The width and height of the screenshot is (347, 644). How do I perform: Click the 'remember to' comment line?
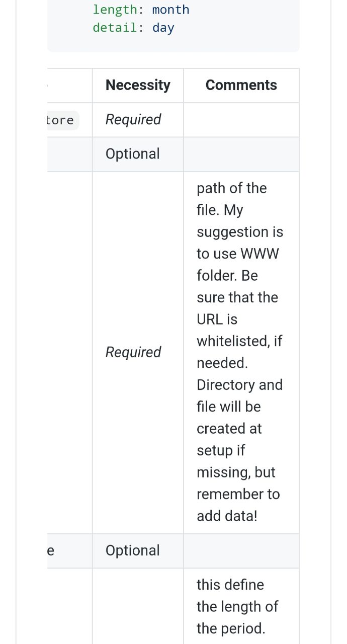238,494
